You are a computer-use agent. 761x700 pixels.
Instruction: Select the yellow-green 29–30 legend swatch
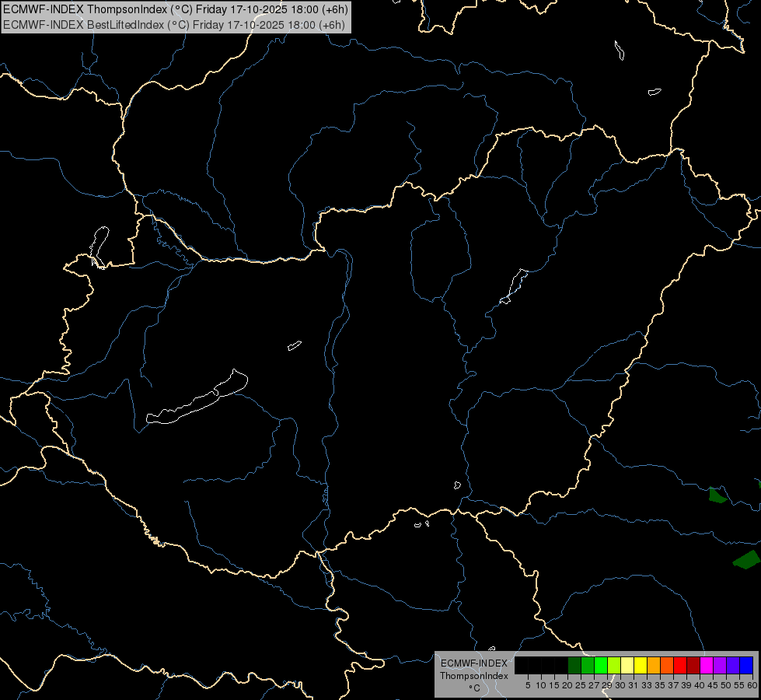point(614,665)
